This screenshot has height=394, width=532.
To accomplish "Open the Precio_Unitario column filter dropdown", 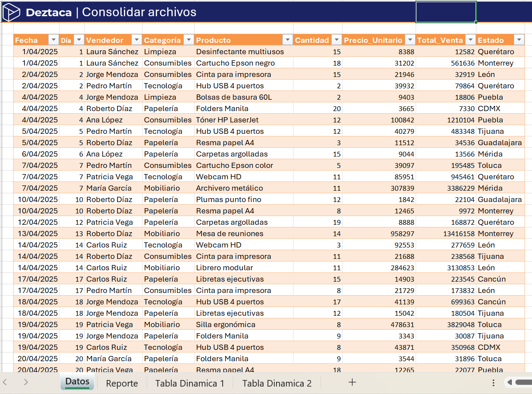I will pos(410,40).
